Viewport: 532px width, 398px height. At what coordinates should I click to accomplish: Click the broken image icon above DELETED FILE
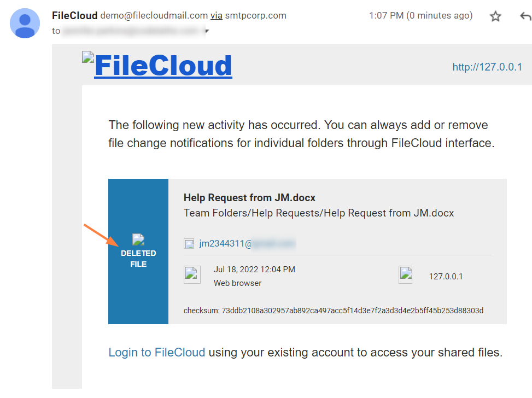[138, 239]
